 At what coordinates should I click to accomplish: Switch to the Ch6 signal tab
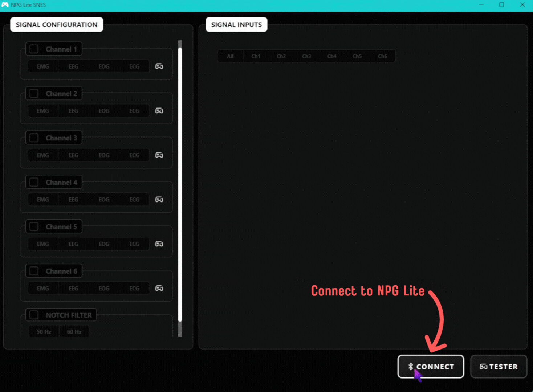[x=383, y=56]
